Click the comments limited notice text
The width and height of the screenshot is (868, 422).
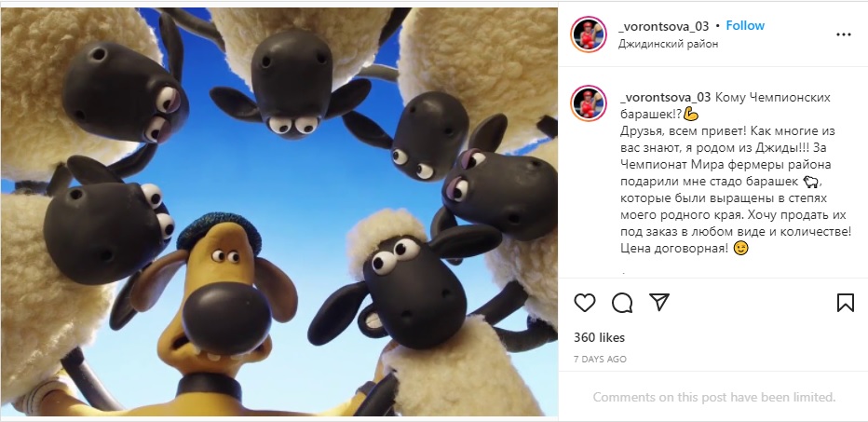[714, 397]
